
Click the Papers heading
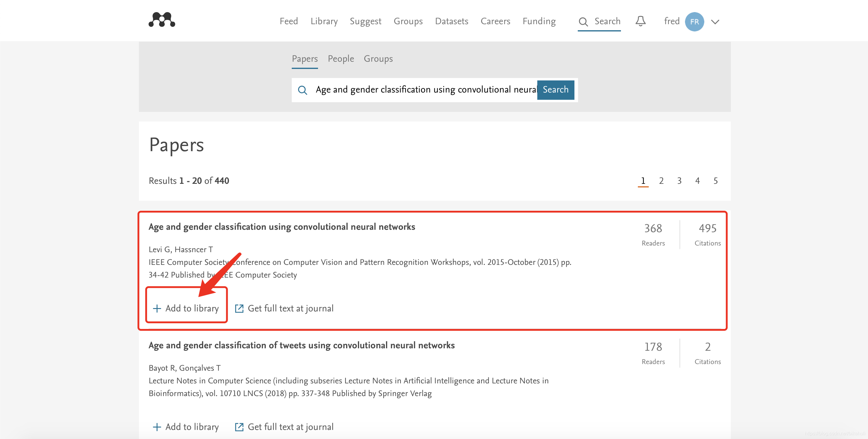(x=177, y=145)
